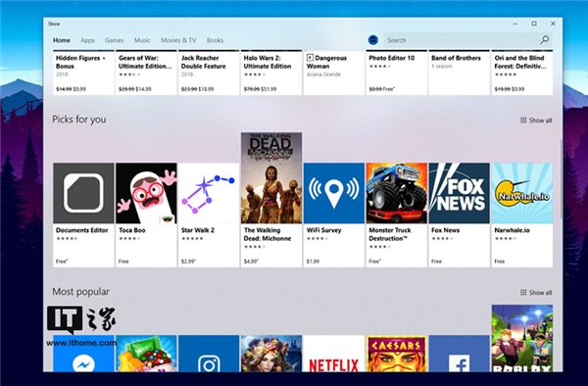This screenshot has height=386, width=588.
Task: Switch to the Games tab
Action: (114, 40)
